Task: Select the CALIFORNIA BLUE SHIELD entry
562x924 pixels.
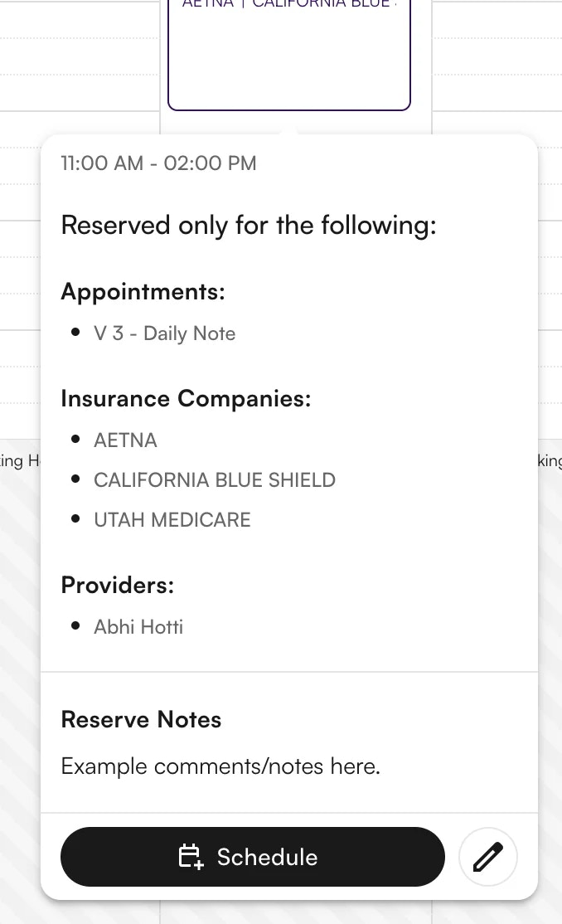Action: pyautogui.click(x=215, y=479)
